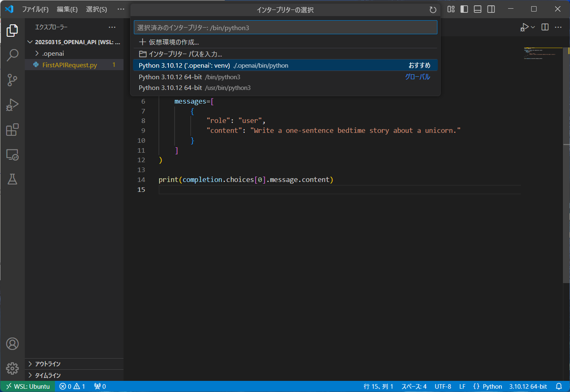Open the 編集(E) menu
This screenshot has height=392, width=570.
(67, 9)
